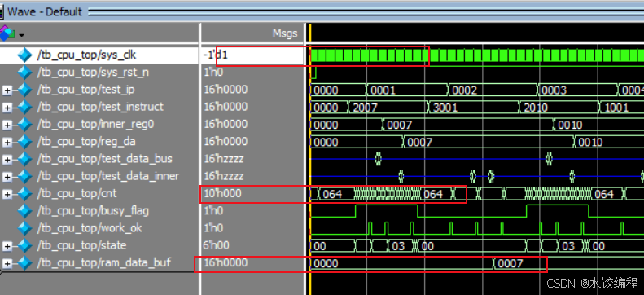Select the /tb_cpu_top/busy_flag signal name
Viewport: 644px width, 295px height.
pos(93,211)
